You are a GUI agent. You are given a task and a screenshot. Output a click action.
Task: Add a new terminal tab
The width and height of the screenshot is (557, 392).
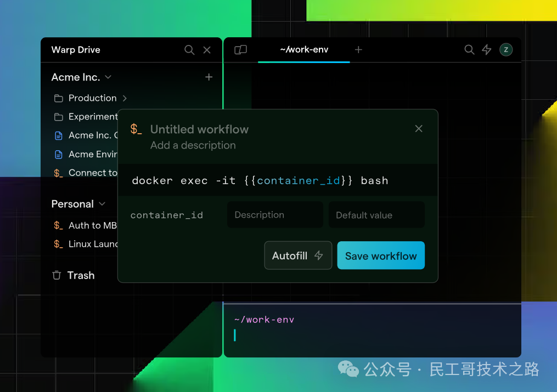coord(358,50)
